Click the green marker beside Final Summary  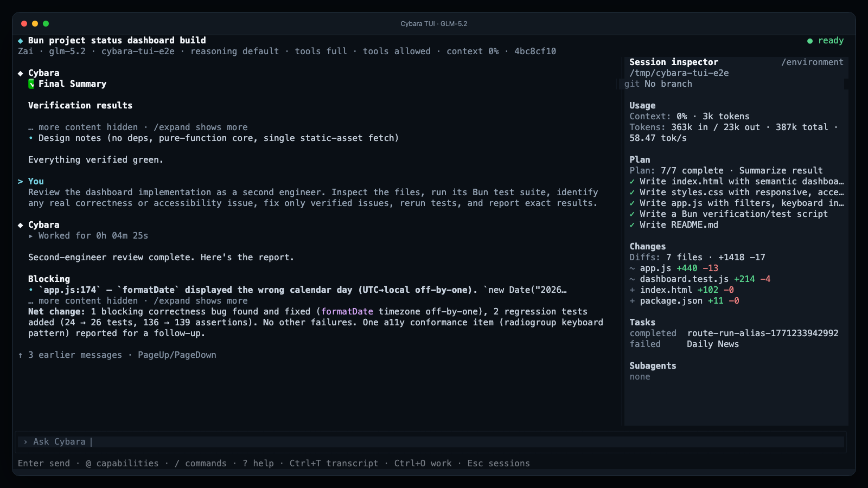click(31, 84)
